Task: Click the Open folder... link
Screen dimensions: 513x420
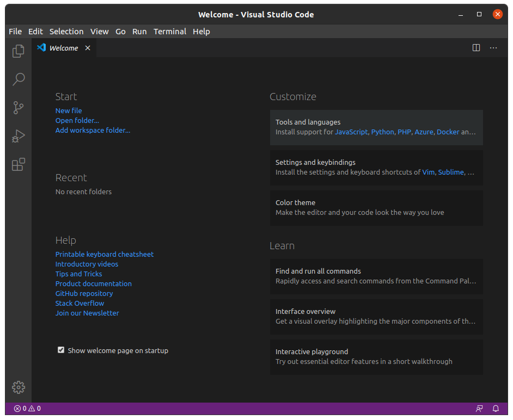Action: pos(77,121)
